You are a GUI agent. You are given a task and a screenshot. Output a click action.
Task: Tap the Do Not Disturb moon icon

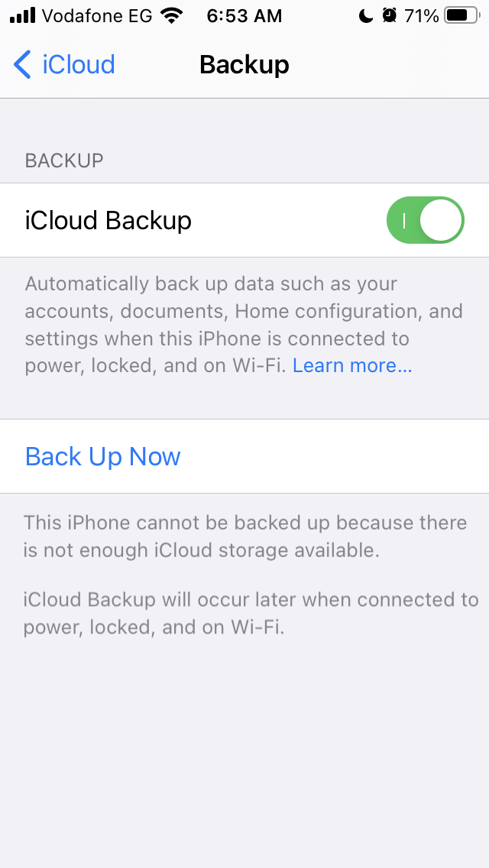[365, 16]
